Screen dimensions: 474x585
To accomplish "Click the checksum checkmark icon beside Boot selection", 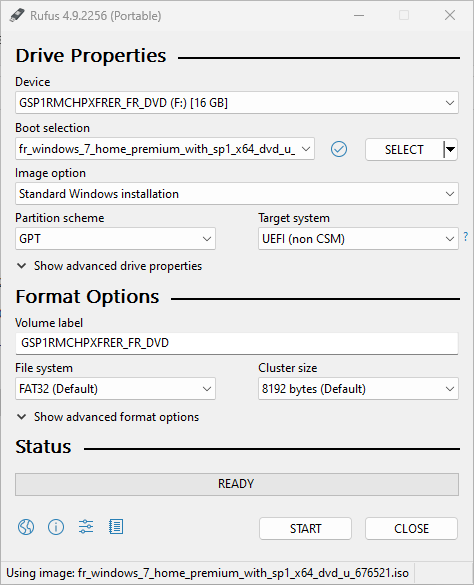I will point(339,149).
